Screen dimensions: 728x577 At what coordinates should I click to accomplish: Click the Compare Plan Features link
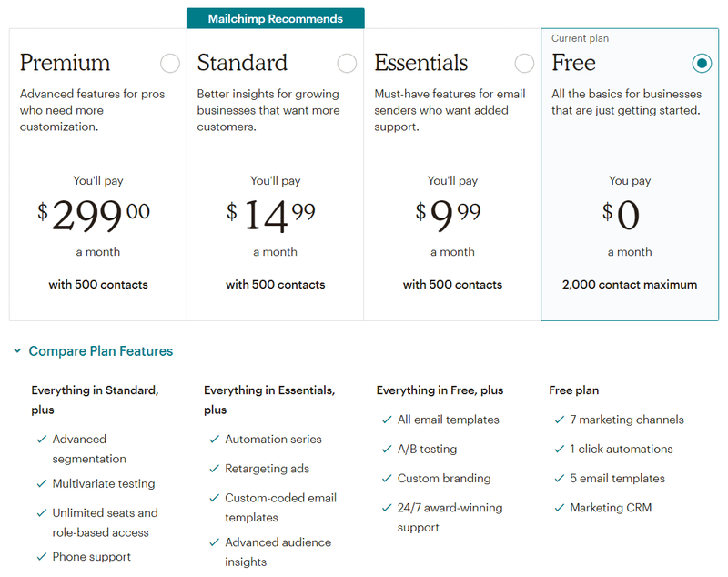pyautogui.click(x=100, y=351)
